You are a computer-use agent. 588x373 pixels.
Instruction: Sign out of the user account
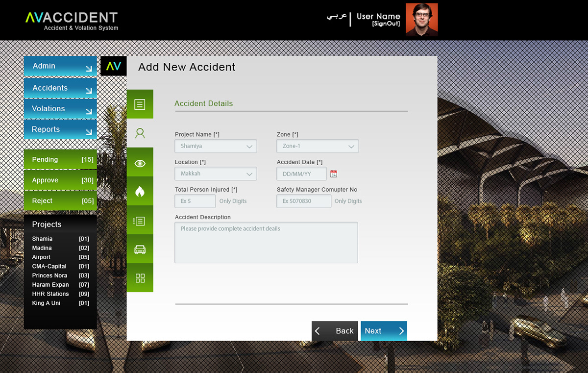[386, 24]
